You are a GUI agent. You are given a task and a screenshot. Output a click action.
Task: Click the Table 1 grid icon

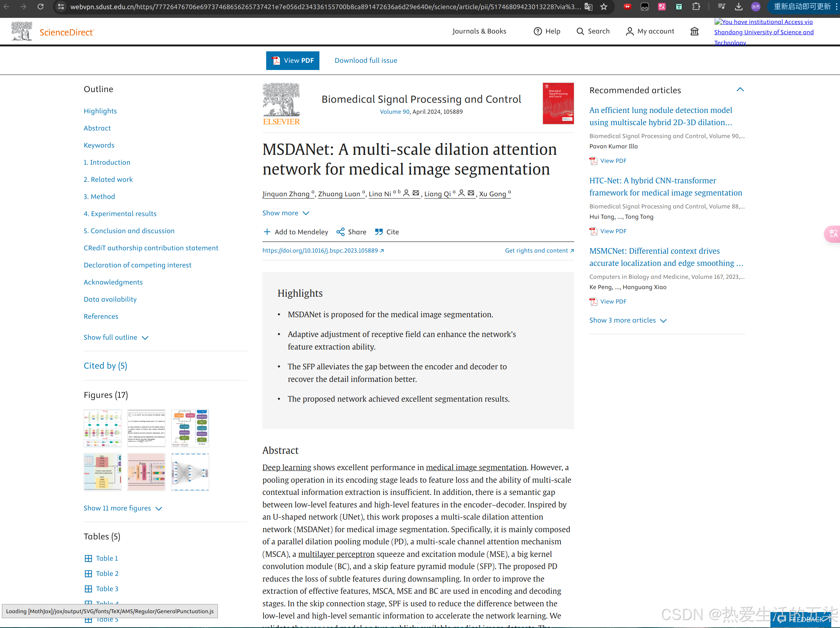(88, 558)
